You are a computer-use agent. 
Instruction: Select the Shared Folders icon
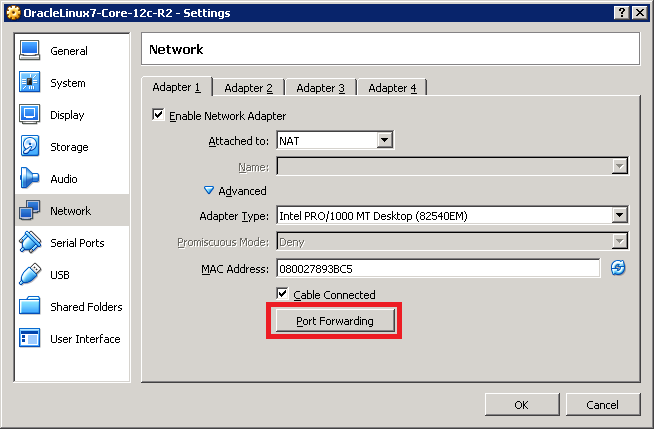tap(29, 307)
